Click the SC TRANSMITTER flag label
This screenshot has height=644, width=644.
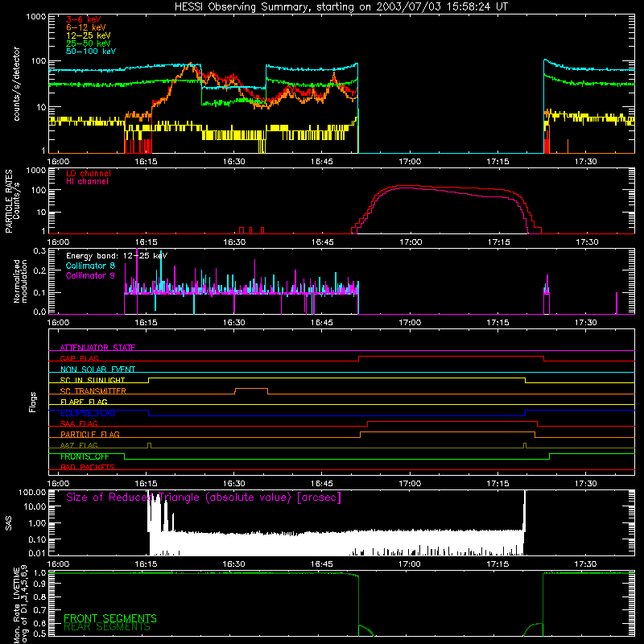[x=93, y=391]
